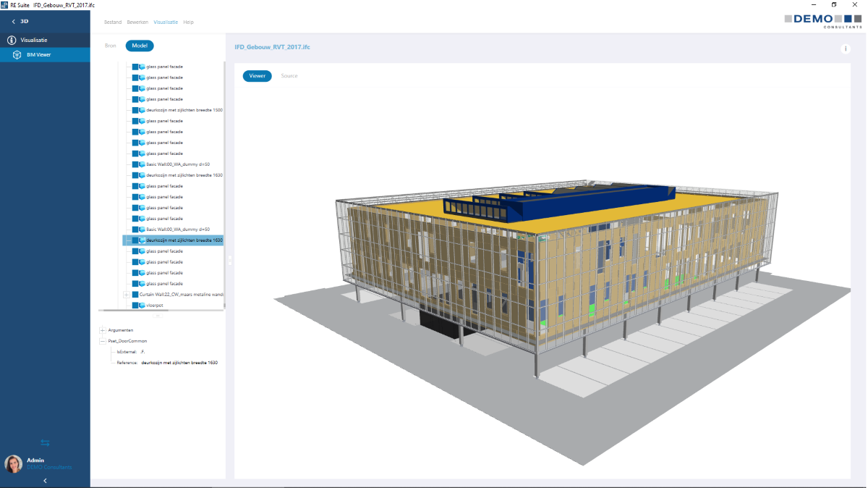Click the Admin profile avatar

pyautogui.click(x=13, y=464)
